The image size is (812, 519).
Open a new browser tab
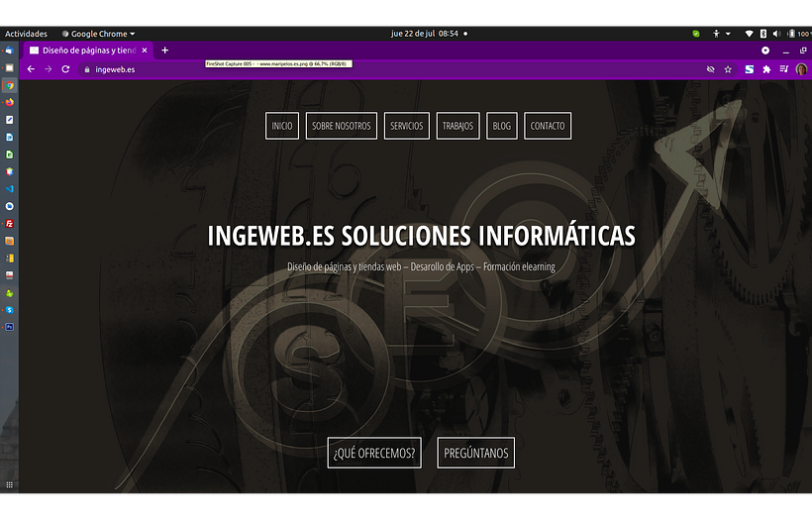[x=164, y=51]
